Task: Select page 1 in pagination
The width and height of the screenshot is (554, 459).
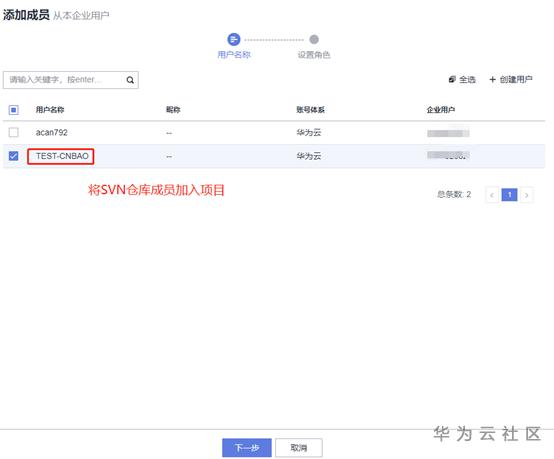Action: tap(509, 195)
